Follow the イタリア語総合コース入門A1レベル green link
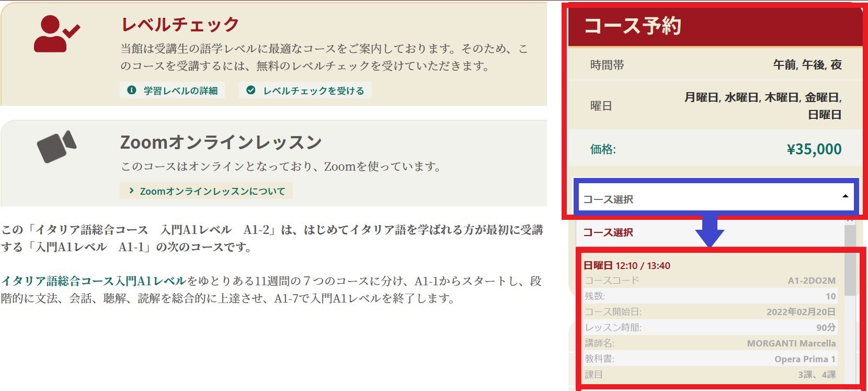 point(94,281)
